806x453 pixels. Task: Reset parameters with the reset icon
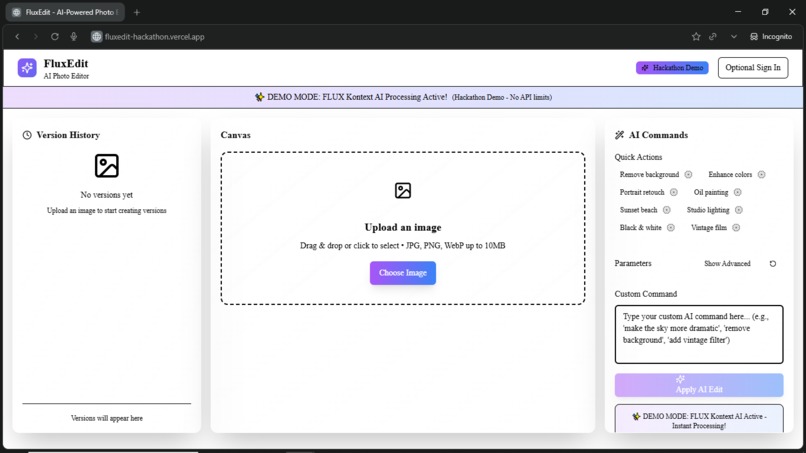(773, 263)
